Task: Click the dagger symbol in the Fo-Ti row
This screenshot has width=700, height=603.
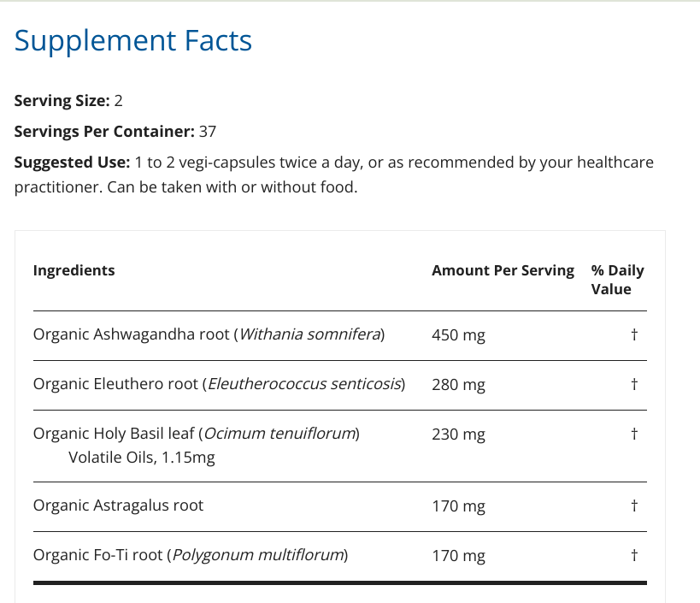Action: coord(634,555)
